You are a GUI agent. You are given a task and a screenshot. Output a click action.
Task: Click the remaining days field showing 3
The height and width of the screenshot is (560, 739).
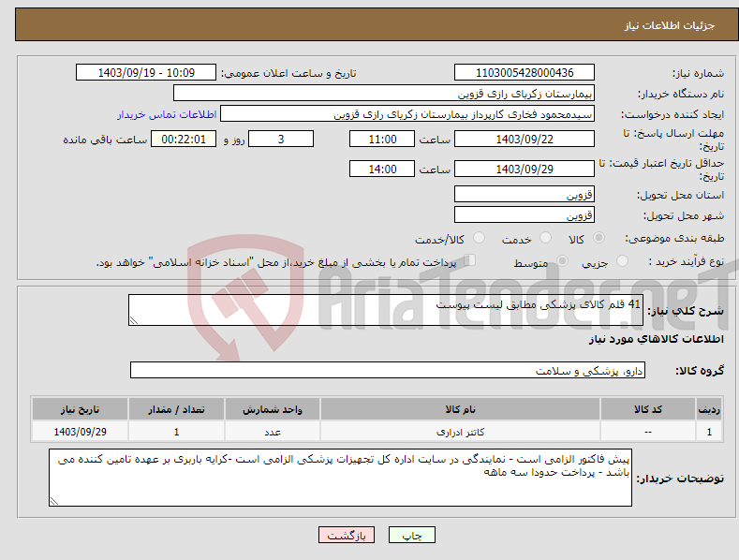click(281, 139)
